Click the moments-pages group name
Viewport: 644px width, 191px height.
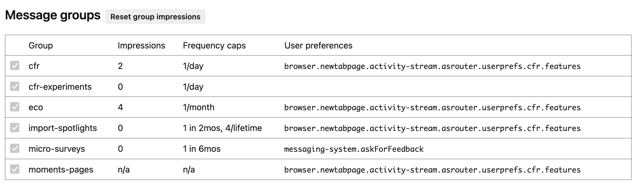click(x=61, y=170)
